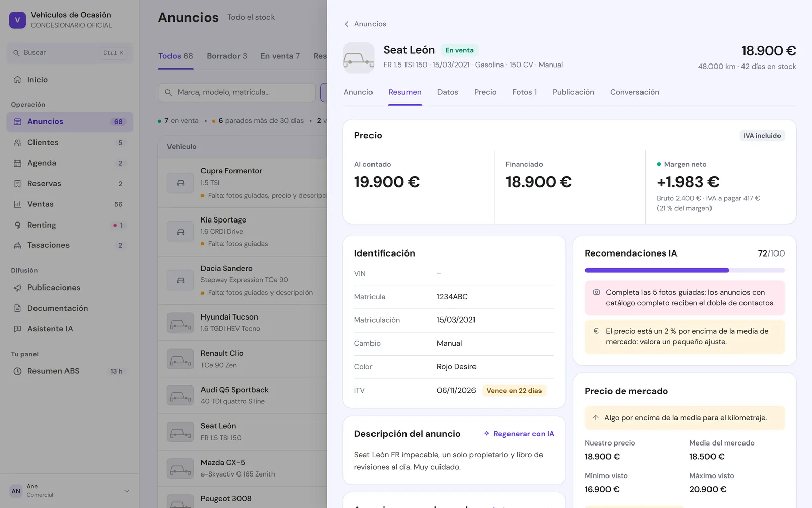Open the Cupra Formentor row

click(243, 183)
